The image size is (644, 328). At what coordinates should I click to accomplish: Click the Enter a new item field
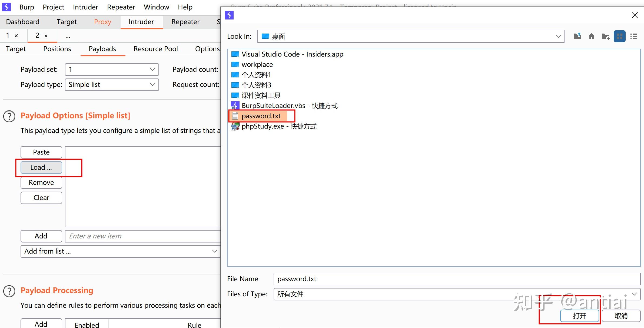click(143, 236)
